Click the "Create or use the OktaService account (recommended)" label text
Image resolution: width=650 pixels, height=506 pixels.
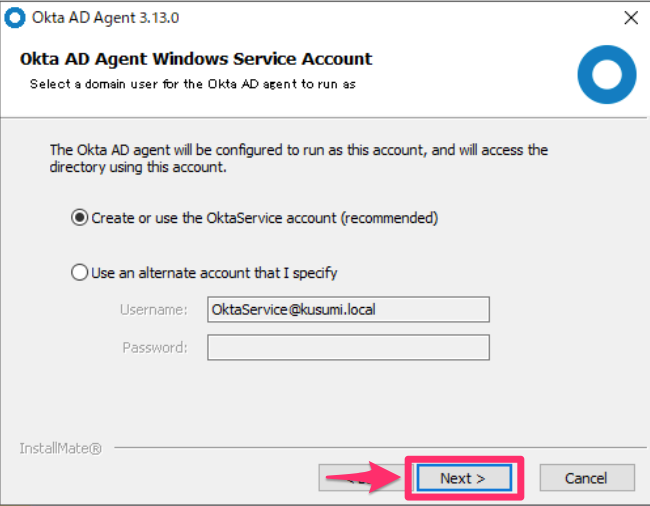click(x=265, y=218)
